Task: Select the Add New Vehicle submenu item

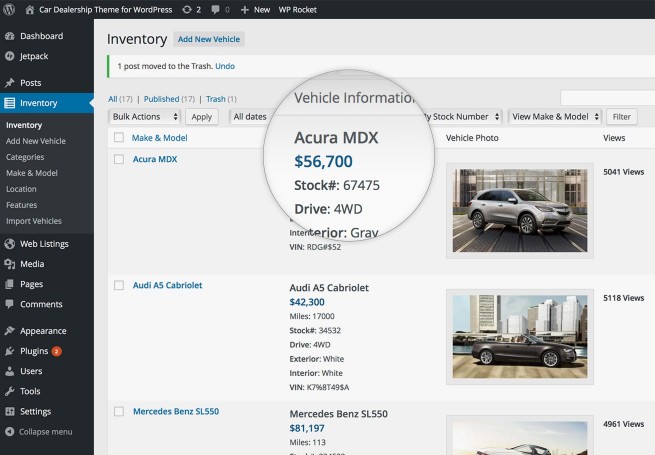Action: (36, 141)
